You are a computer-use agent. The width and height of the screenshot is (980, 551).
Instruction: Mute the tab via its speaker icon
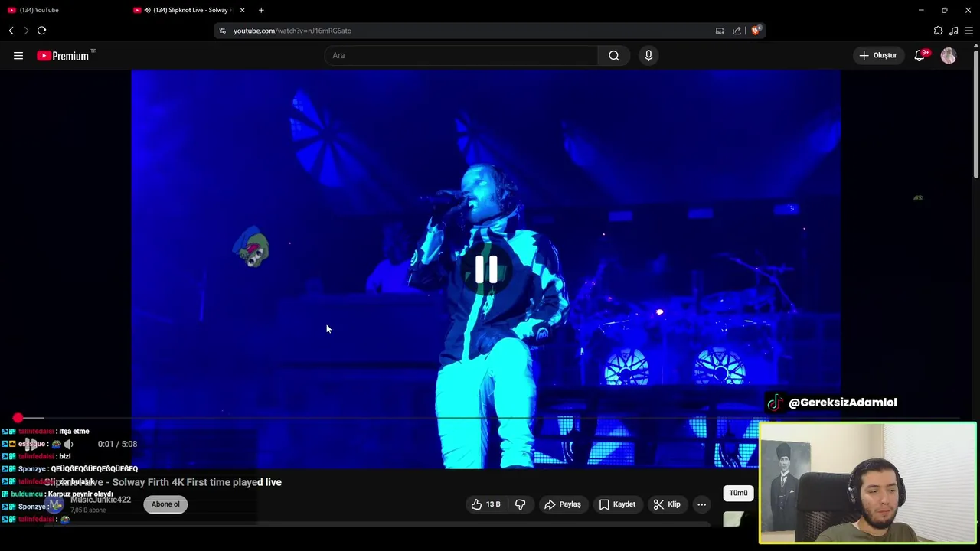(147, 10)
